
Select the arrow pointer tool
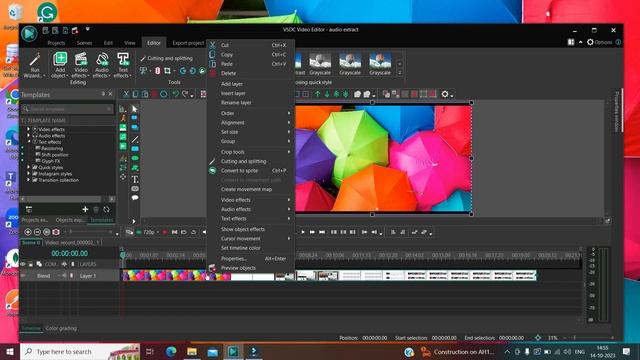135,109
